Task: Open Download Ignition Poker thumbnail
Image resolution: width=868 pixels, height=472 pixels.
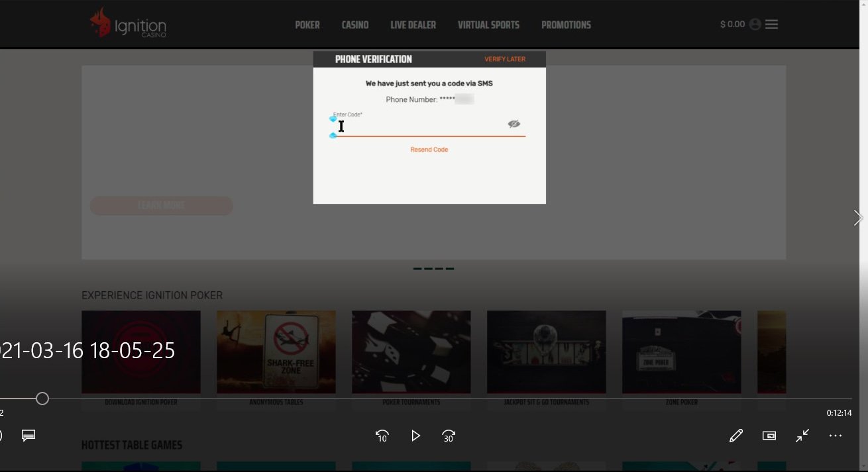Action: (x=141, y=352)
